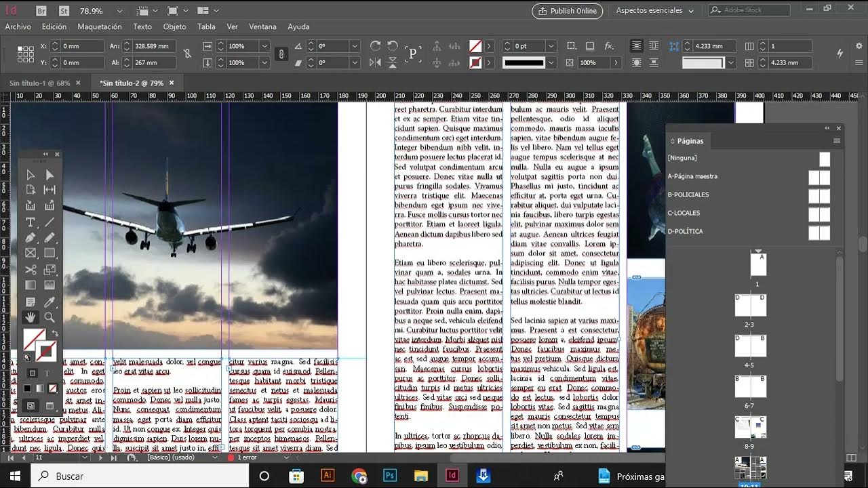Select the B-POLICIALES master page

click(688, 195)
